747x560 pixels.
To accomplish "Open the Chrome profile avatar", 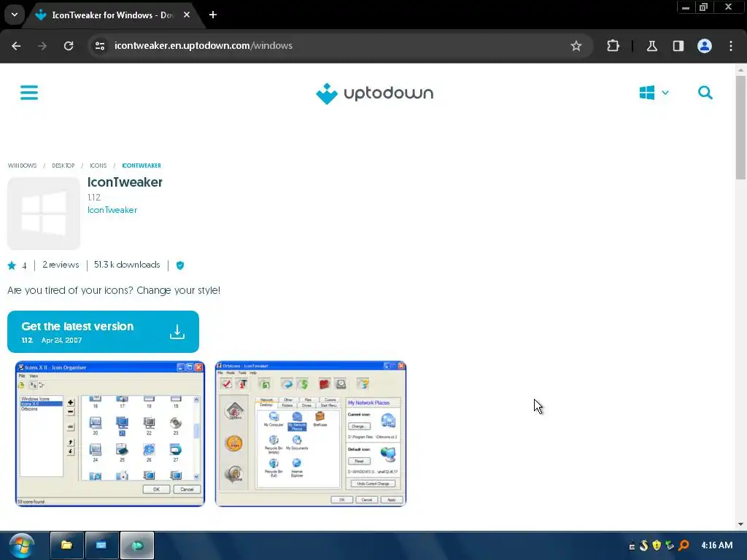I will point(705,46).
